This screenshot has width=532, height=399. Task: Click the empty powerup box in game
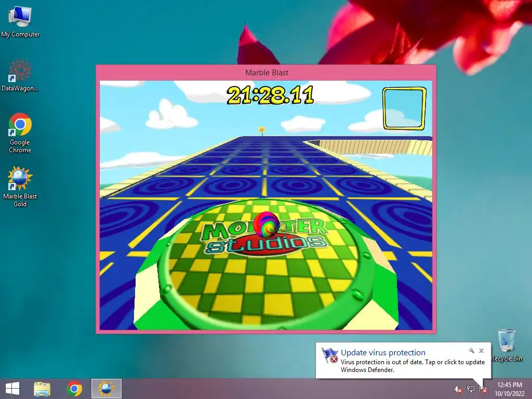click(x=404, y=109)
